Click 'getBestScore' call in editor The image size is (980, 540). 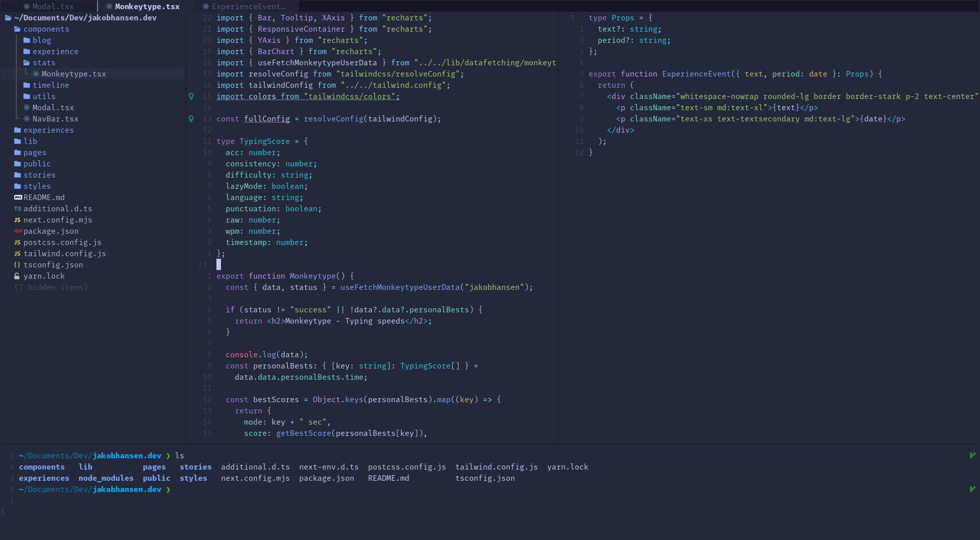point(304,433)
